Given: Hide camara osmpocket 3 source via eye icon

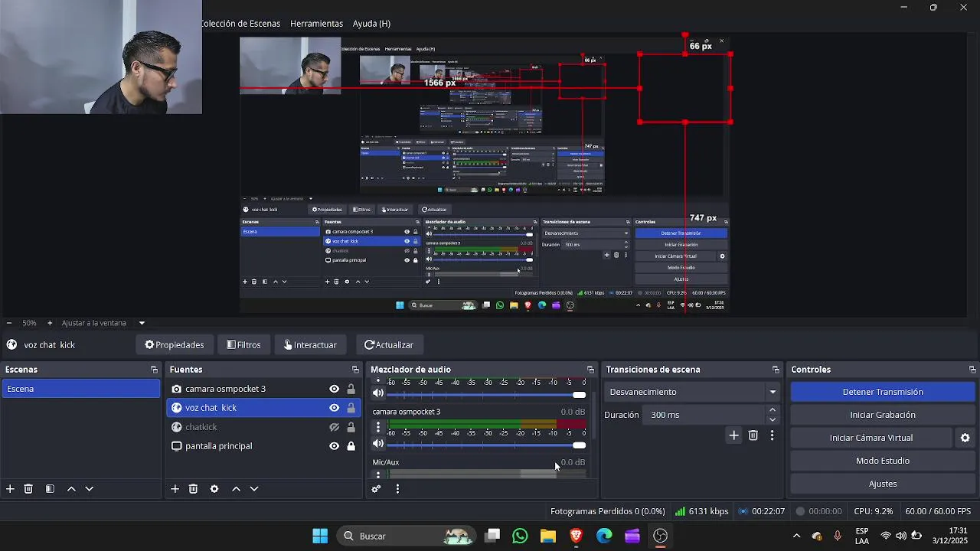Looking at the screenshot, I should (x=334, y=389).
